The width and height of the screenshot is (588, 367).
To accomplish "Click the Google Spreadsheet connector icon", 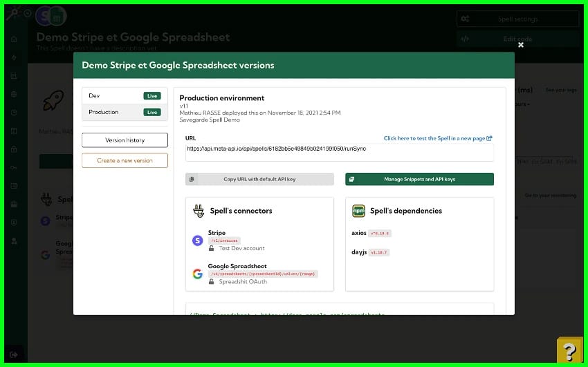I will [197, 274].
